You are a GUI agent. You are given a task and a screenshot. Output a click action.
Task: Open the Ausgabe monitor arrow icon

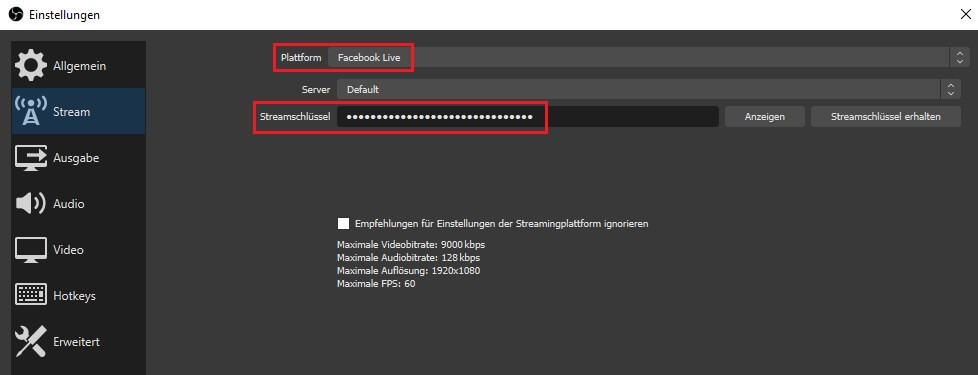pos(31,158)
